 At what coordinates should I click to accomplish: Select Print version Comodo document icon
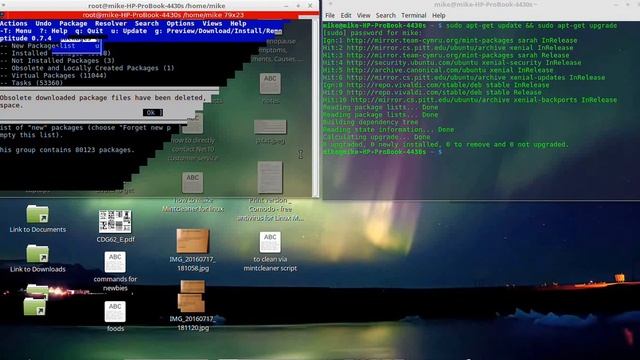270,177
